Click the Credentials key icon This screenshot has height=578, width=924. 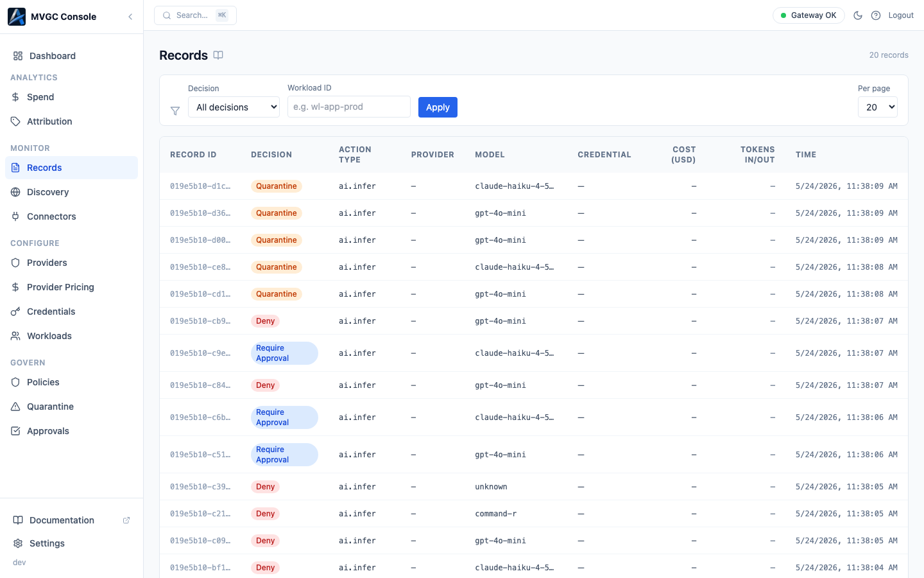click(15, 311)
